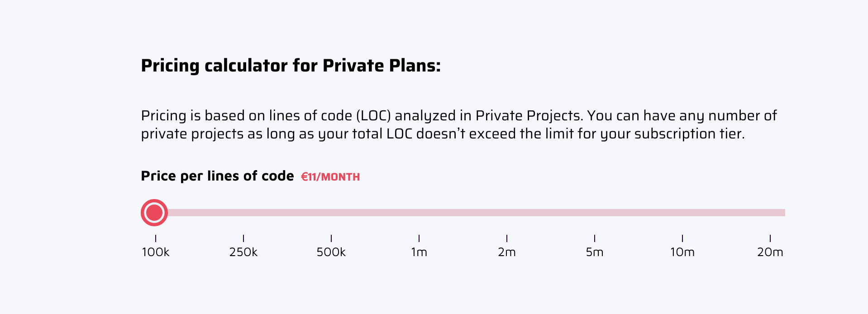Screen dimensions: 868x314
Task: Select the 20m label on the scale
Action: [770, 252]
